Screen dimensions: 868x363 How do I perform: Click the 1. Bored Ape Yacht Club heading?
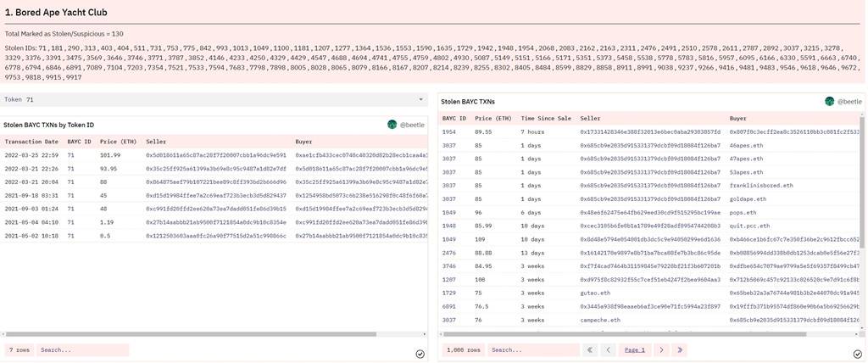point(56,12)
